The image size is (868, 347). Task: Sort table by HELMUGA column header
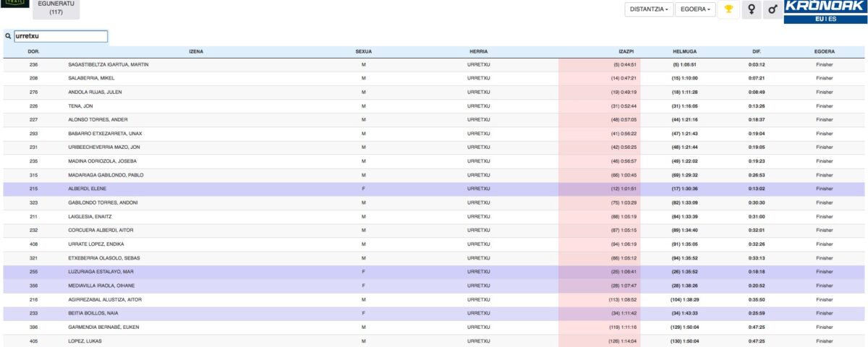686,52
